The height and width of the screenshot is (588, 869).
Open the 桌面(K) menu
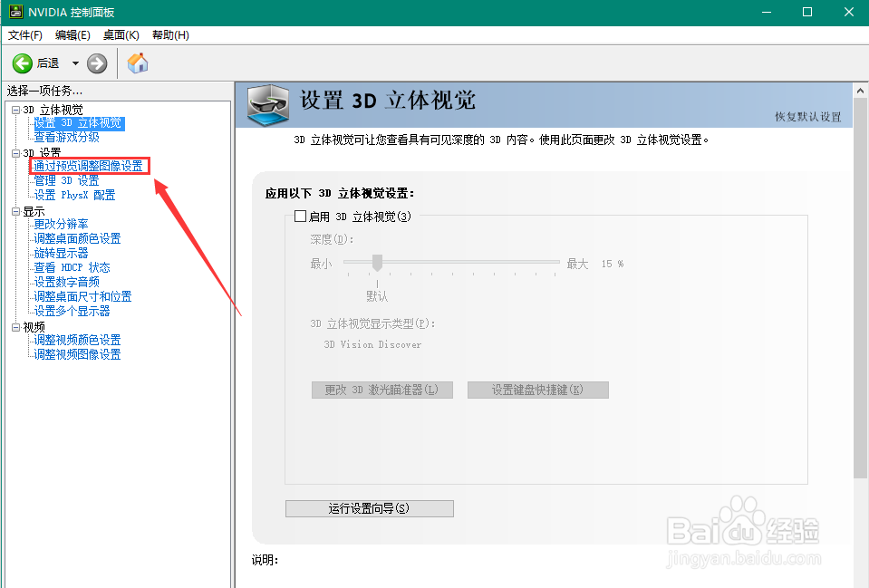[x=121, y=35]
